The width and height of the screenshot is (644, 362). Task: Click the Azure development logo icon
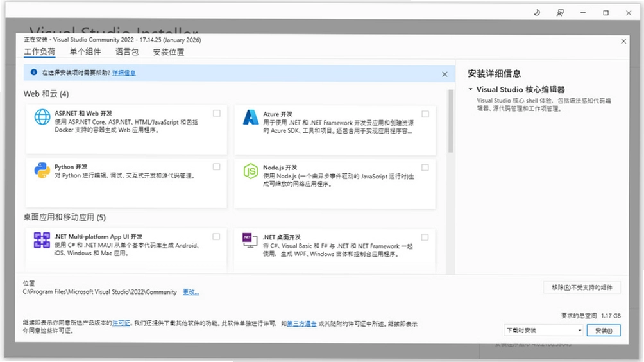251,117
